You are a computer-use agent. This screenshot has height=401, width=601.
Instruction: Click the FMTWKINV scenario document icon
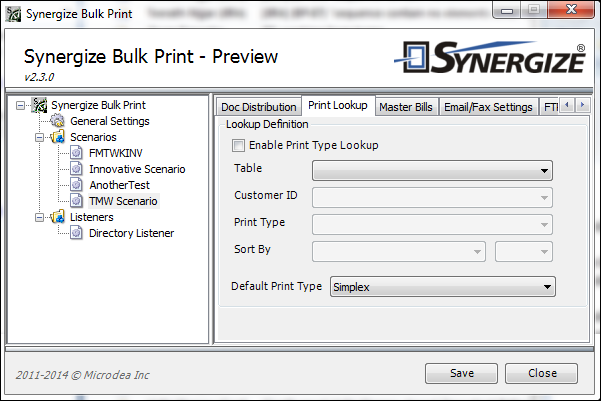coord(76,153)
